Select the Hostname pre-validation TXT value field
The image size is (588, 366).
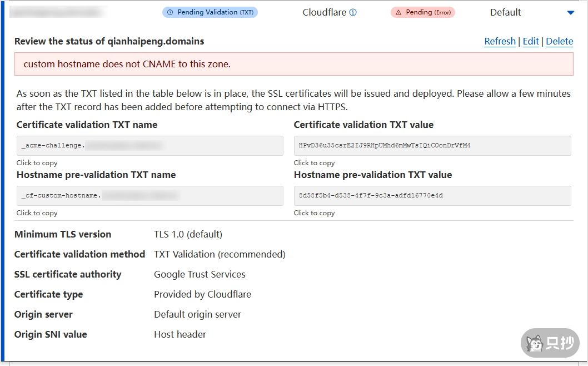(x=432, y=196)
